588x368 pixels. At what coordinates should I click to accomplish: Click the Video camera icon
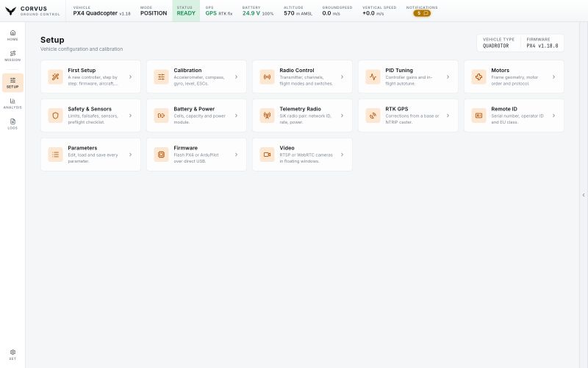coord(267,155)
